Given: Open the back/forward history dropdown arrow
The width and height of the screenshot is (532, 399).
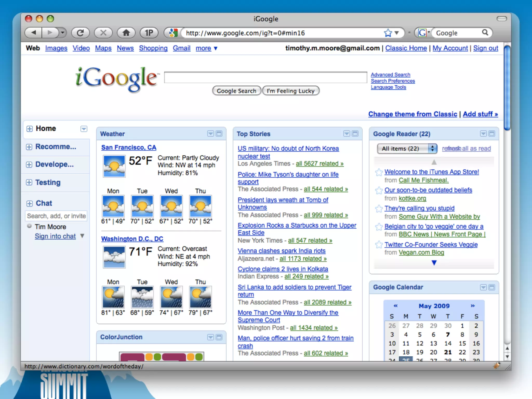Looking at the screenshot, I should [62, 33].
